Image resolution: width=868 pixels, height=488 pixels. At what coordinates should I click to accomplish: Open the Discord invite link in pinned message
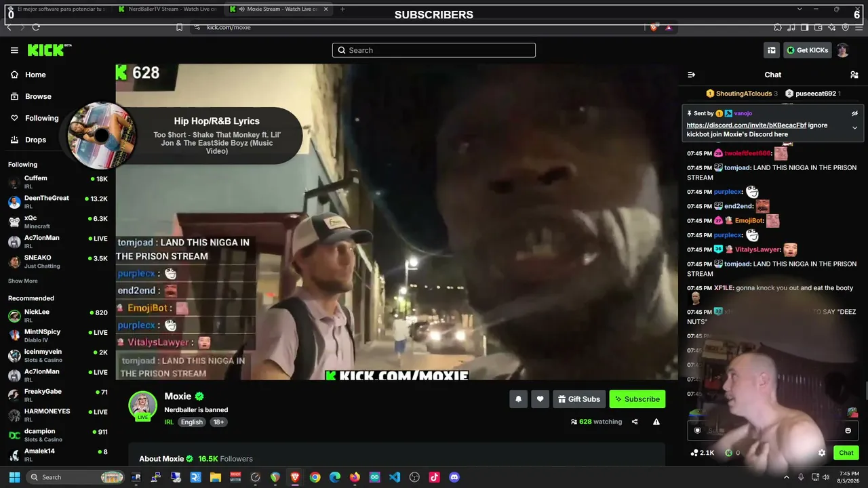(x=747, y=125)
